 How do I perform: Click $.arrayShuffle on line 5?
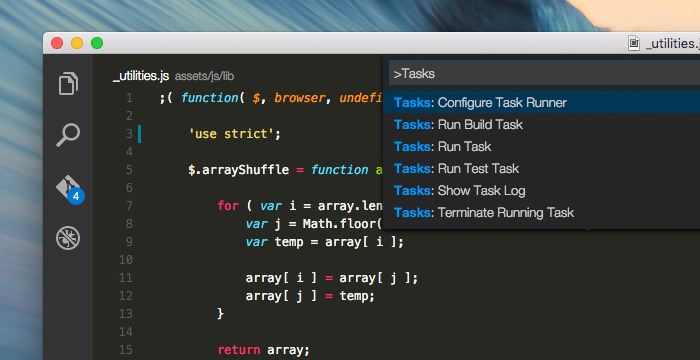point(239,170)
